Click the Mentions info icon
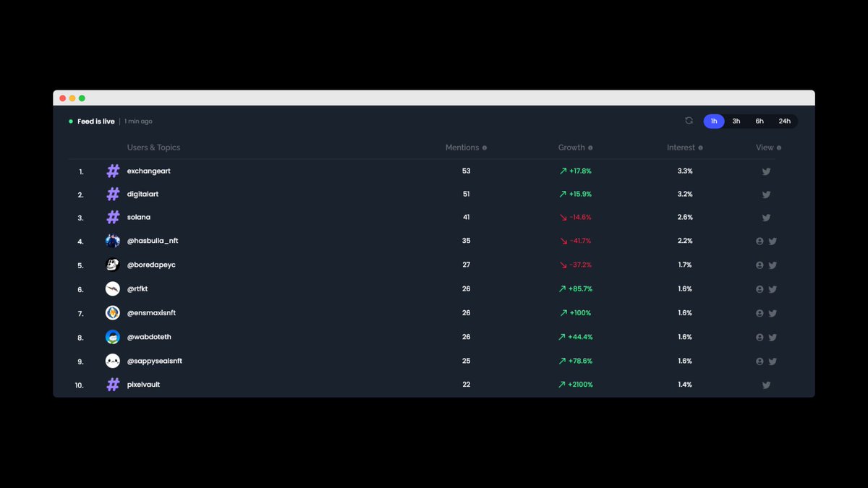This screenshot has height=488, width=868. tap(485, 147)
